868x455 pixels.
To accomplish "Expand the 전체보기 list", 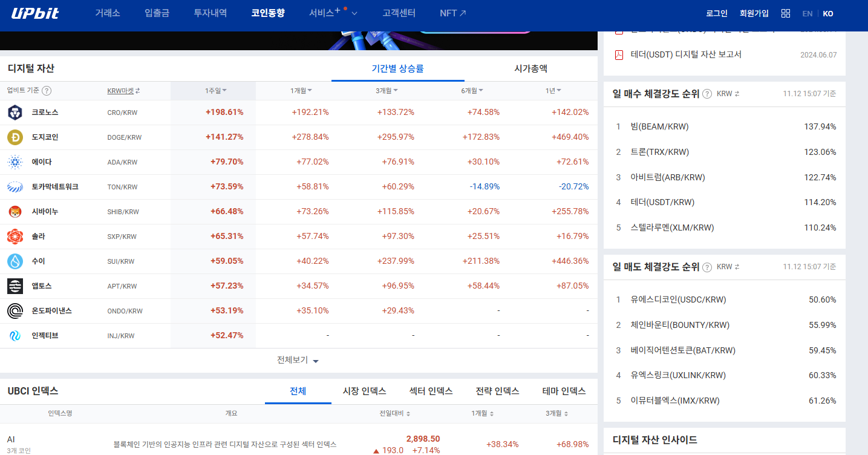I will pos(298,360).
